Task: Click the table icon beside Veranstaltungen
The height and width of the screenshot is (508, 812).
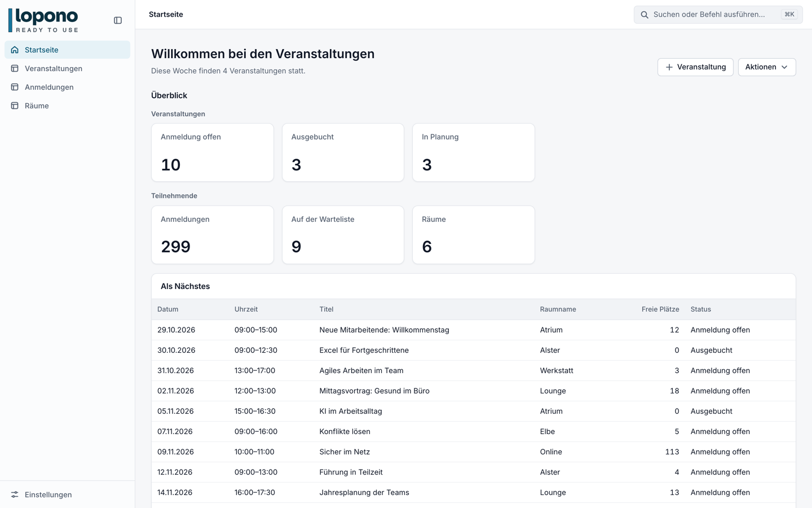Action: coord(15,68)
